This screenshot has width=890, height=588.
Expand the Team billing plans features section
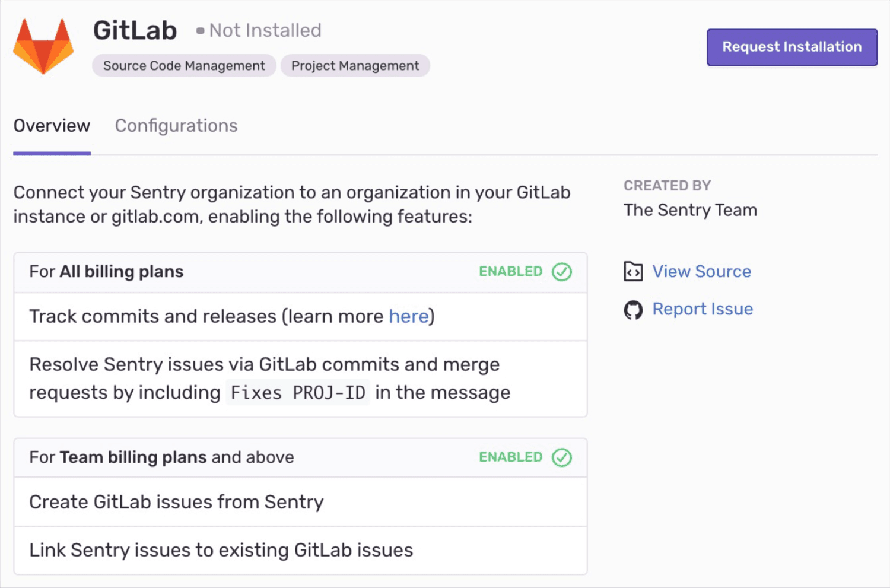[x=161, y=457]
